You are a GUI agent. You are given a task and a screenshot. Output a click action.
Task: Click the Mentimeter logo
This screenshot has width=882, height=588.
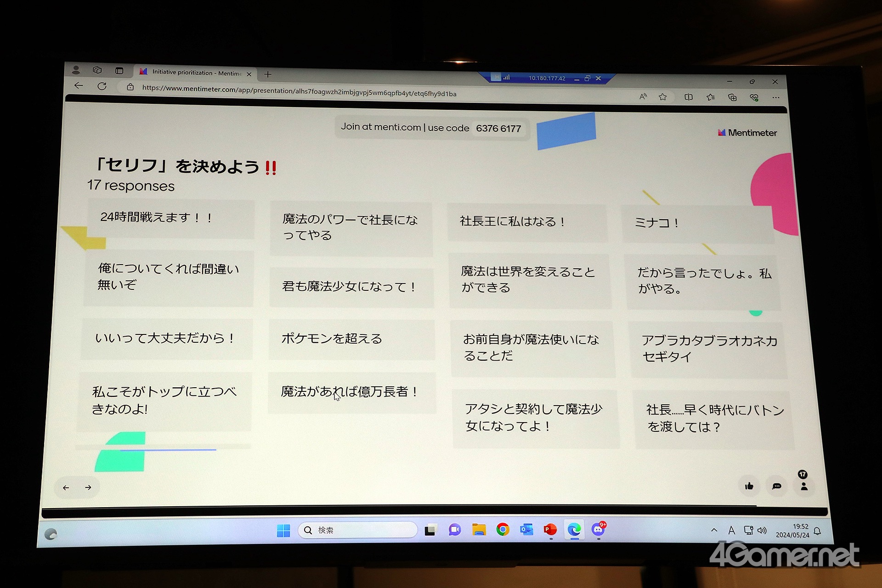click(747, 133)
